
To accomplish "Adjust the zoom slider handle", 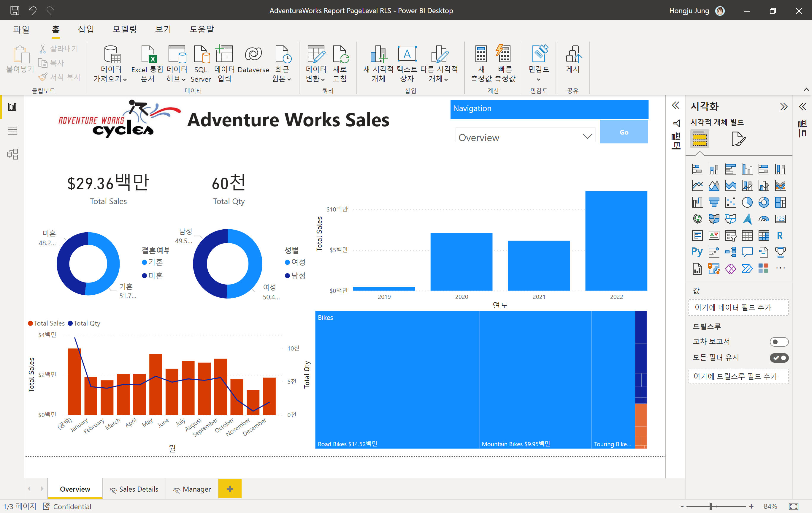I will pos(711,506).
